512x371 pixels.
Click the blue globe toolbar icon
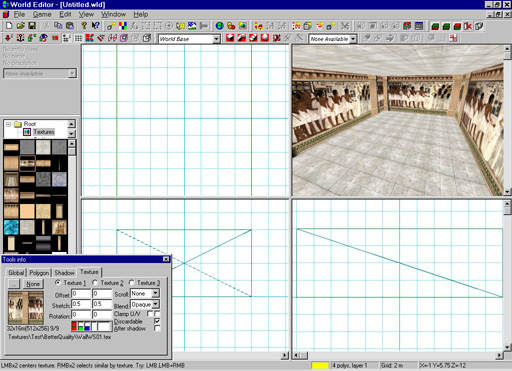[219, 26]
